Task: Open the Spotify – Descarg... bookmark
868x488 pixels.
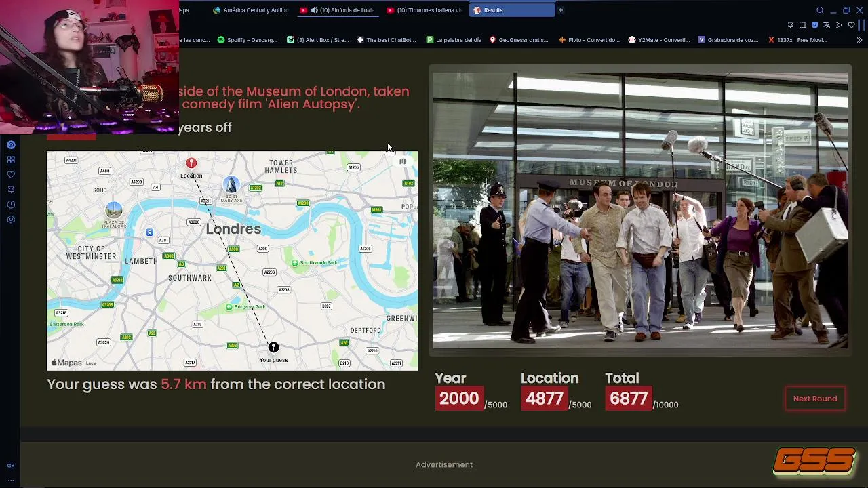Action: [x=247, y=40]
